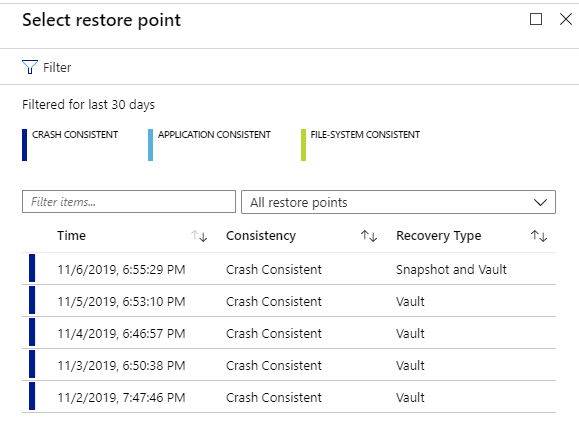Choose the 11/4/2019 6:46:57 PM restore point
Screen dimensions: 579x425
pyautogui.click(x=289, y=333)
